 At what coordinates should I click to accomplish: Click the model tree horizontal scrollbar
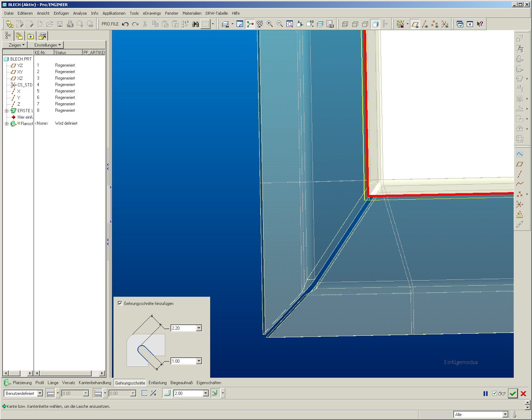point(18,373)
